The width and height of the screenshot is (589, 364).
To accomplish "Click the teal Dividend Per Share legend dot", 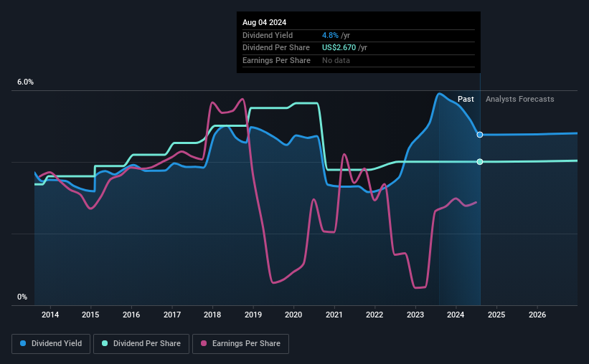I will 105,343.
